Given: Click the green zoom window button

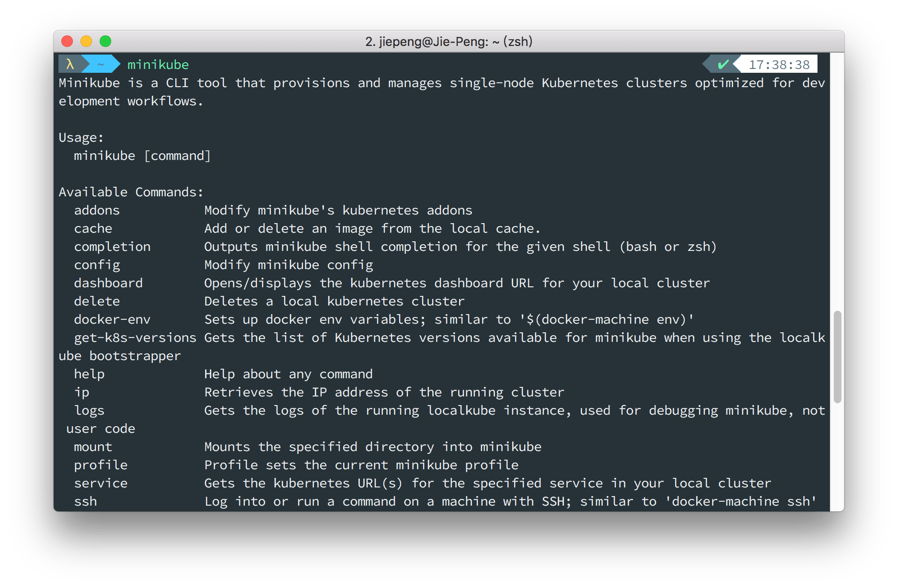Looking at the screenshot, I should tap(105, 42).
